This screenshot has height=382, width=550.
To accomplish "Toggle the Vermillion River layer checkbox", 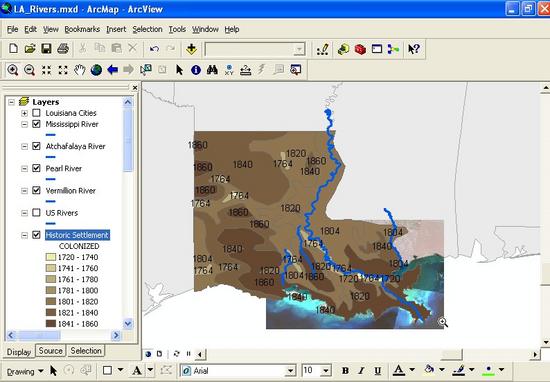I will coord(36,190).
